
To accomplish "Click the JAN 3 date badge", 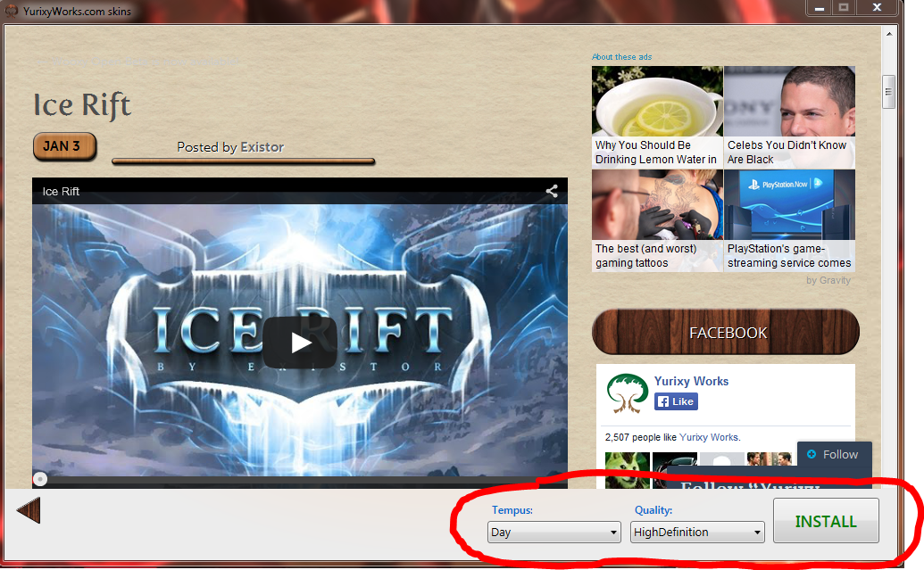I will (64, 146).
